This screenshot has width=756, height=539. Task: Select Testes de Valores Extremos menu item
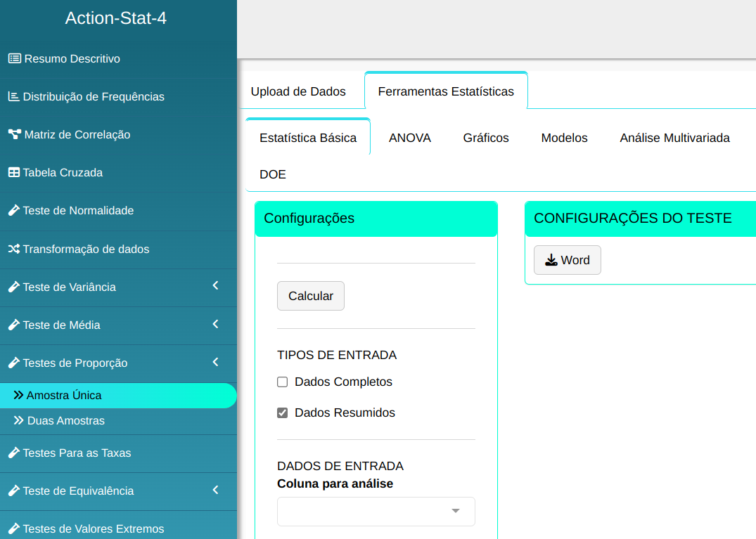tap(93, 528)
